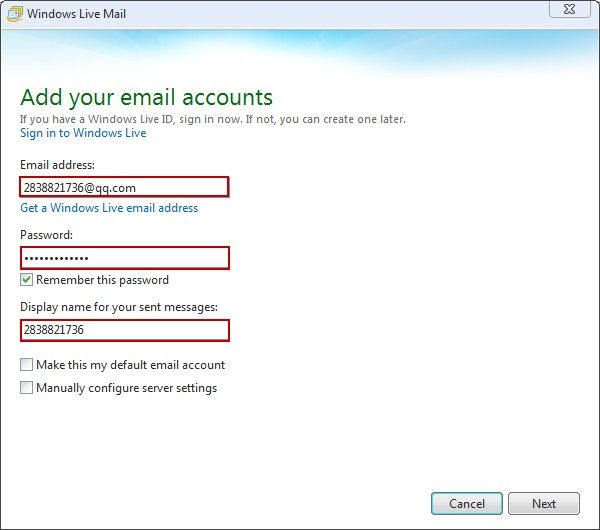This screenshot has width=600, height=530.
Task: Click the Cancel button
Action: (467, 503)
